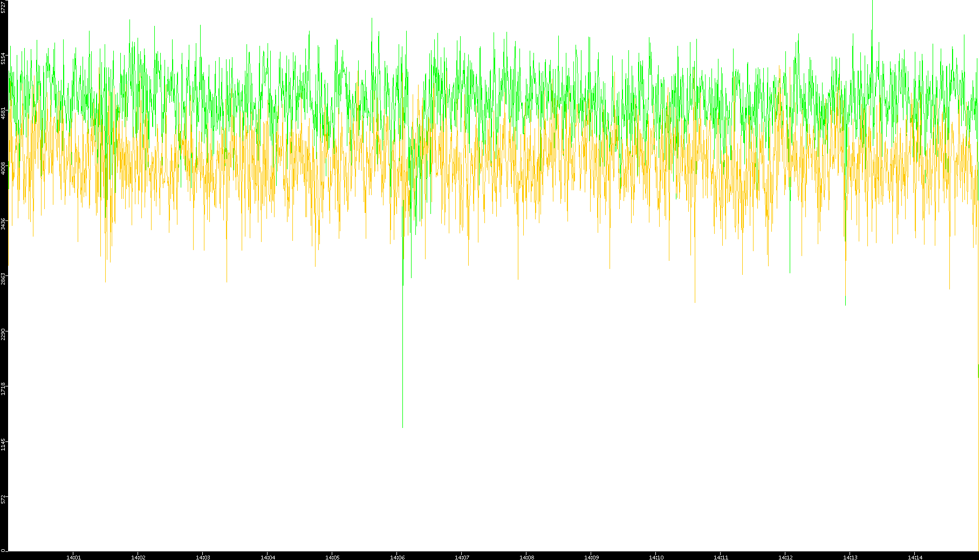
Task: Select the 14:03 tick on time axis
Action: [203, 557]
